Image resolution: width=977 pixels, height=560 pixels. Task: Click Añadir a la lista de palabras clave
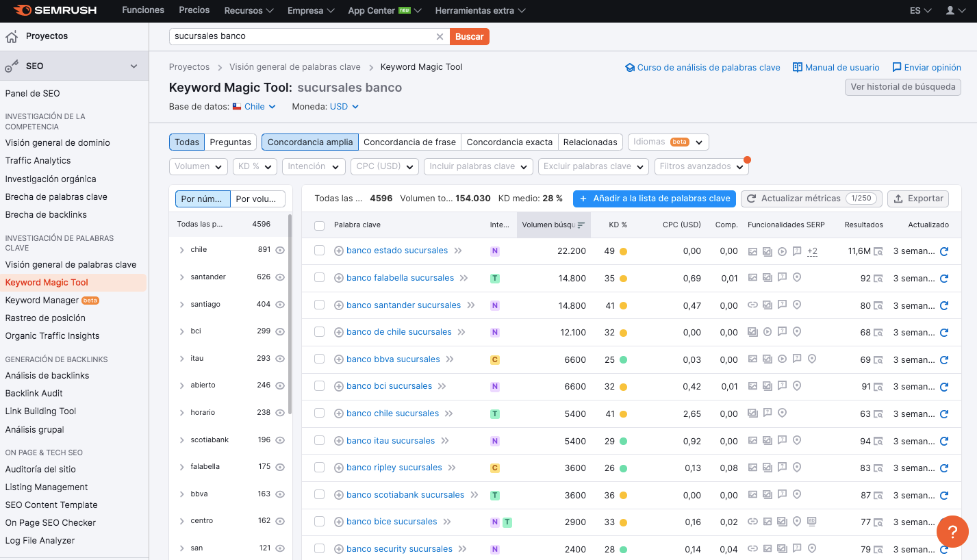click(655, 199)
